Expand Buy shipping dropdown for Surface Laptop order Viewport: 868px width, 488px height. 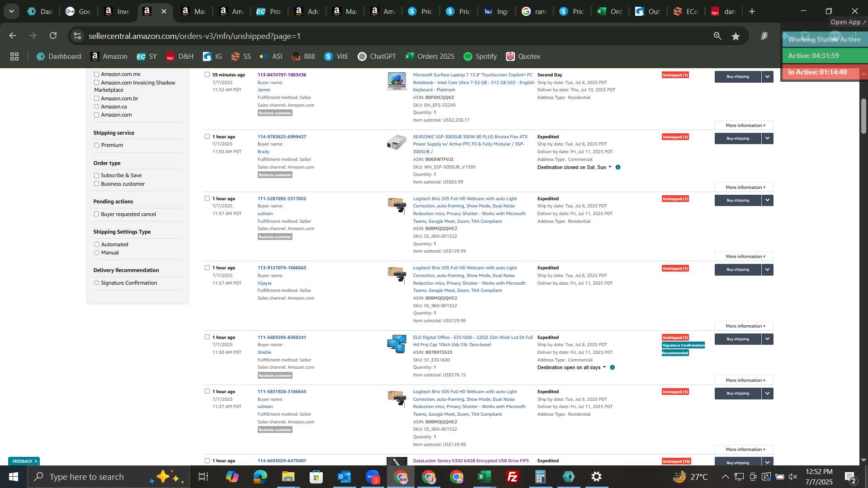pyautogui.click(x=767, y=77)
